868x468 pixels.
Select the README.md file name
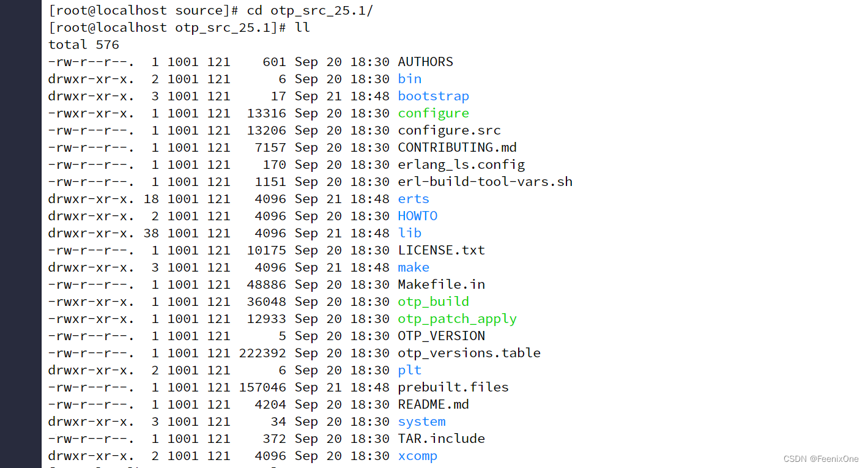click(433, 404)
